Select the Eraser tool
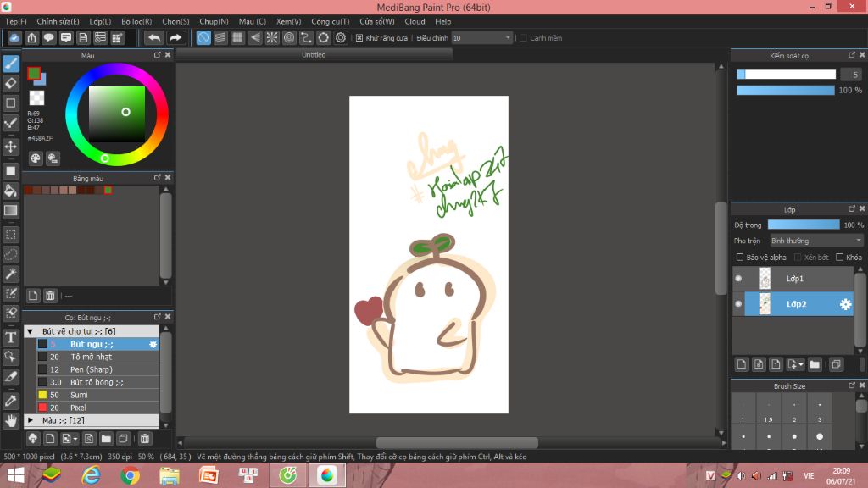This screenshot has width=868, height=488. point(10,84)
